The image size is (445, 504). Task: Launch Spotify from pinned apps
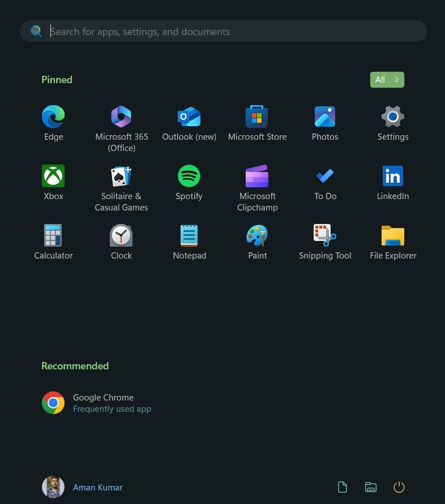(189, 182)
